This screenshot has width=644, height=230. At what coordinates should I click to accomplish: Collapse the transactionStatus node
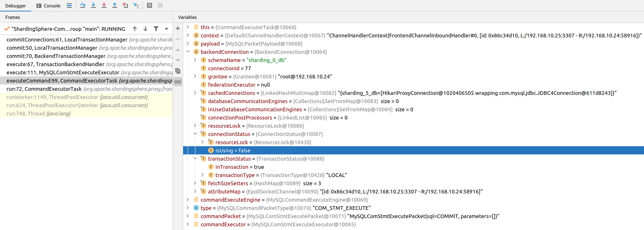(195, 159)
